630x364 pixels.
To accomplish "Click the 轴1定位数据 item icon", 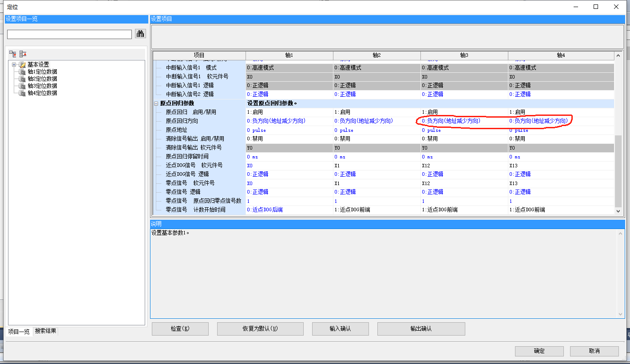I will coord(22,72).
